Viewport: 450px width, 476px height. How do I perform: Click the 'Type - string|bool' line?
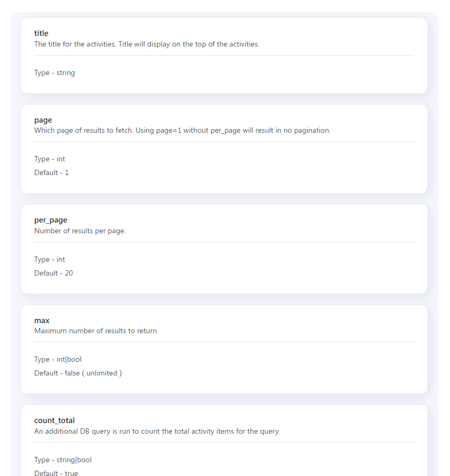63,460
